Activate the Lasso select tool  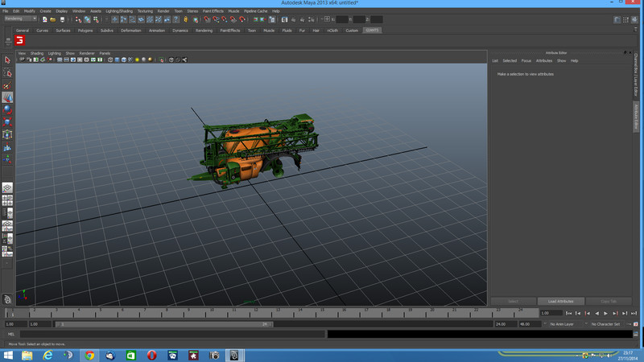point(7,73)
